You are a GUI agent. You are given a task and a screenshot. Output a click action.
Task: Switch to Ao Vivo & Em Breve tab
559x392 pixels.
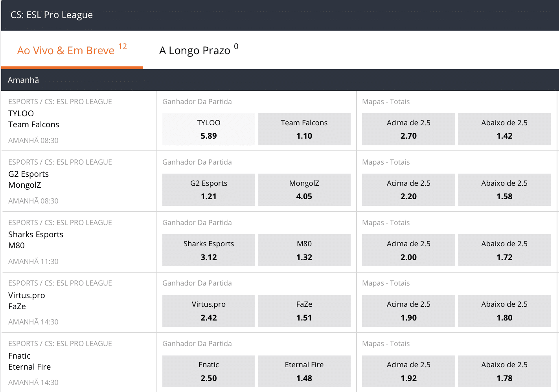tap(72, 50)
